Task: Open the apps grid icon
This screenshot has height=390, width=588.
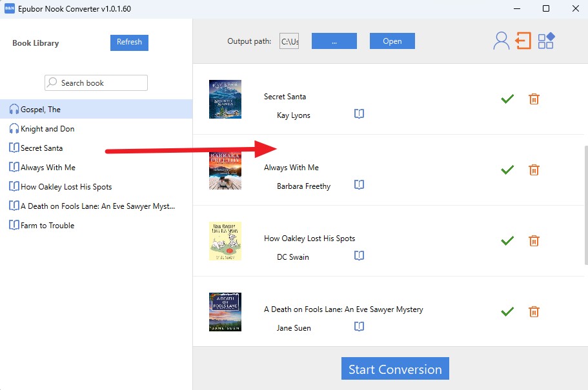Action: pos(546,41)
